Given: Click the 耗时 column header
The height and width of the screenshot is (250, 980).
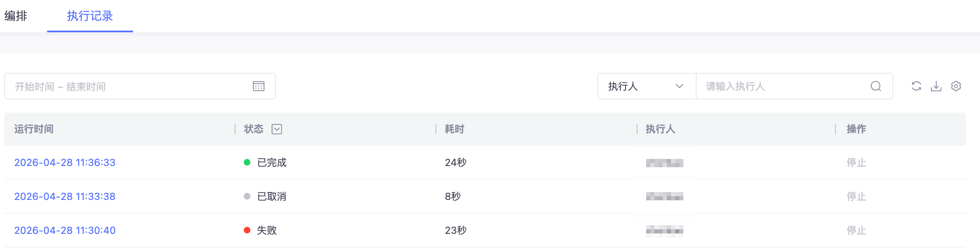Looking at the screenshot, I should [x=454, y=129].
